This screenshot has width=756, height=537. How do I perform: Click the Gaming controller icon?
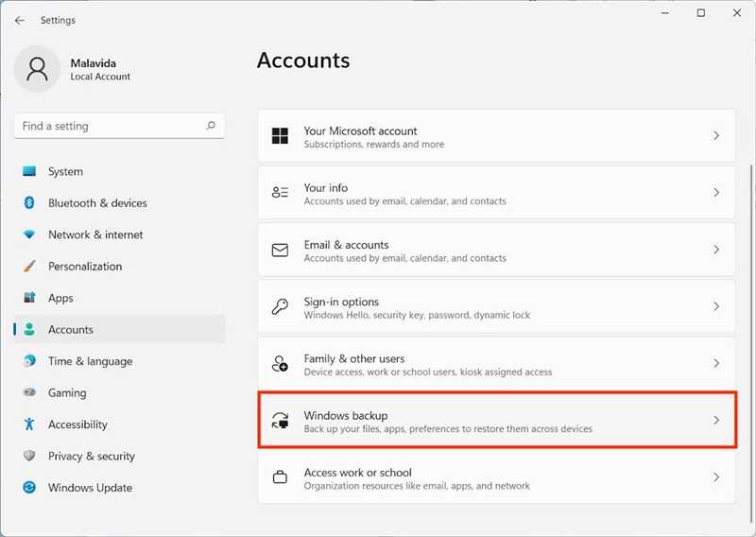29,392
